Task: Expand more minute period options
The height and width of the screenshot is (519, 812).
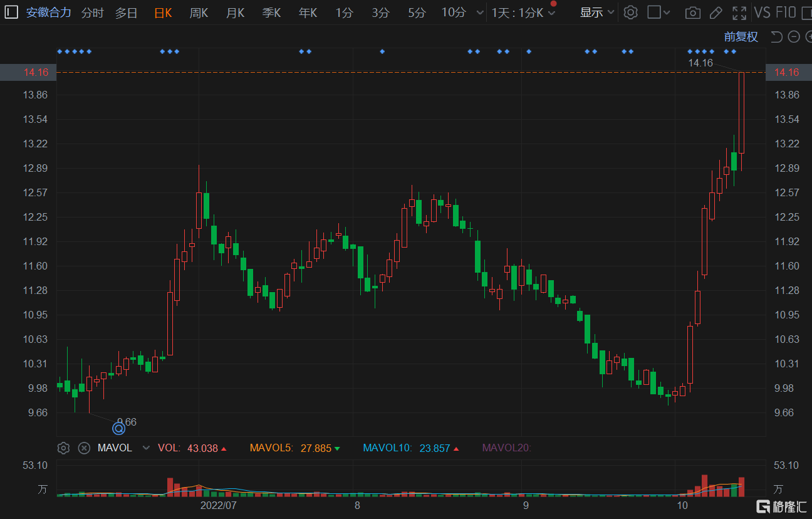Action: click(480, 13)
